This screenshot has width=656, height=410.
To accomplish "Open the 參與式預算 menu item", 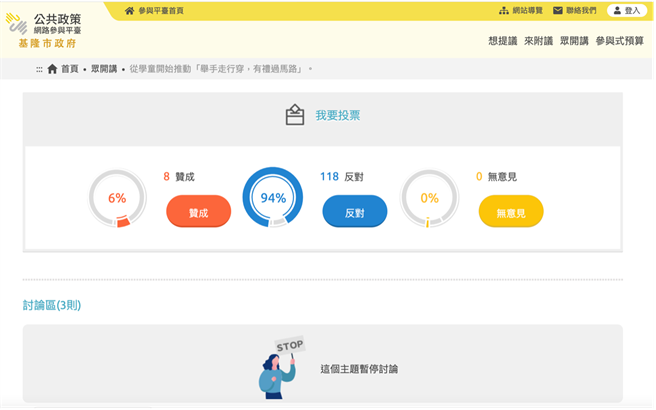I will [620, 41].
